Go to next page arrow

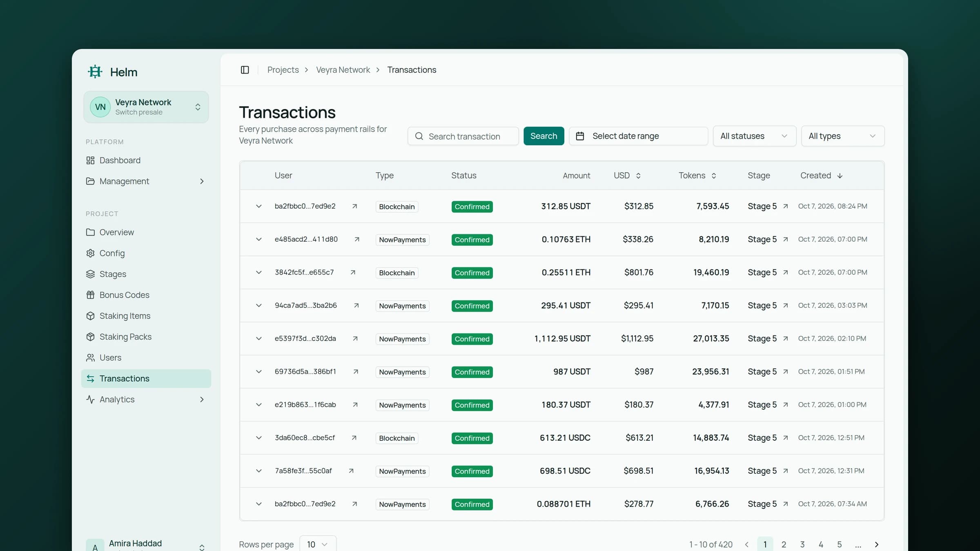[x=876, y=544]
